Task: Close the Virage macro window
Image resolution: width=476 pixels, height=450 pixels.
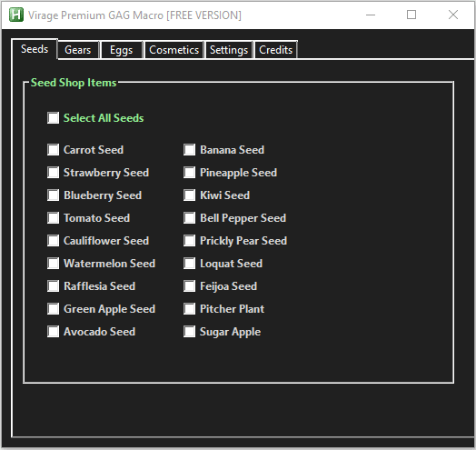Action: pyautogui.click(x=453, y=15)
